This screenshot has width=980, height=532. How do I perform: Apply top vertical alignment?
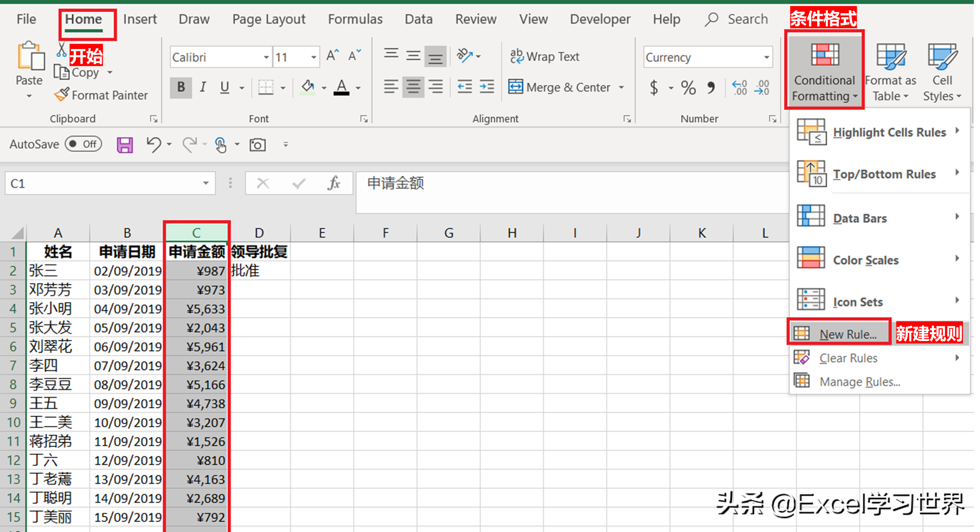click(391, 54)
